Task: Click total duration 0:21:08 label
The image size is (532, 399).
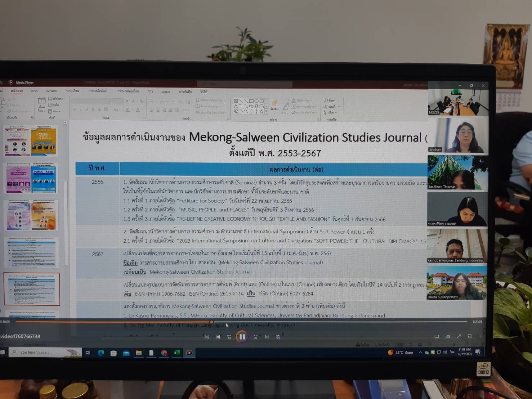Action: click(477, 322)
